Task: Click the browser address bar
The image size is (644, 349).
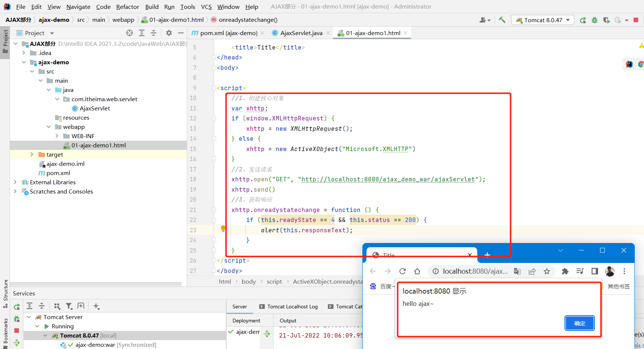Action: tap(475, 271)
